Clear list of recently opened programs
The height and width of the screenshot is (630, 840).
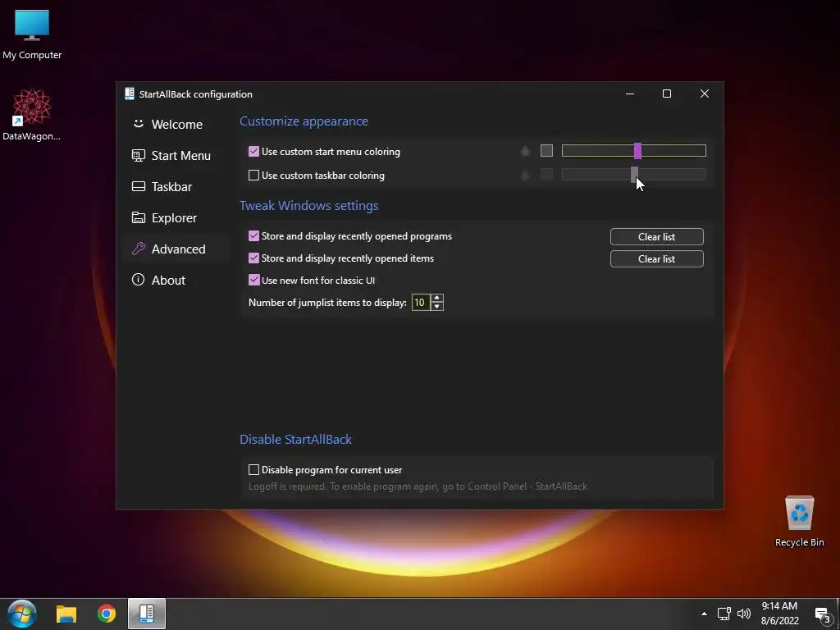click(657, 237)
